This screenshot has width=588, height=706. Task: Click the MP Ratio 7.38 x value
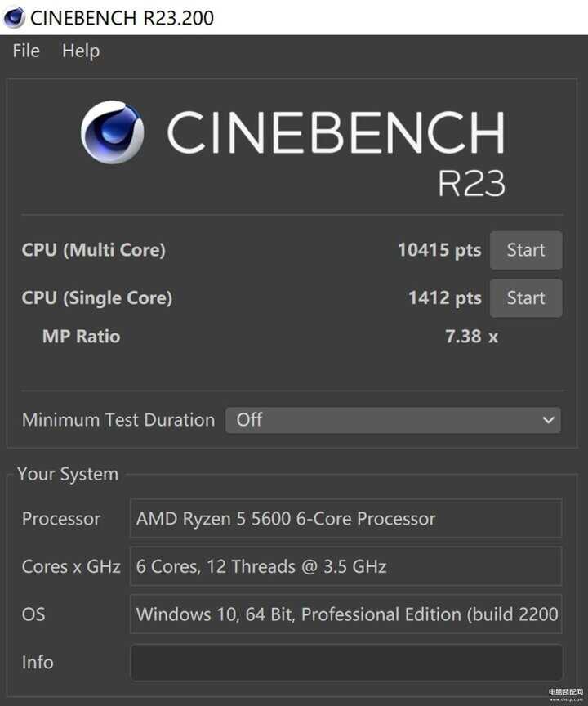[x=471, y=337]
